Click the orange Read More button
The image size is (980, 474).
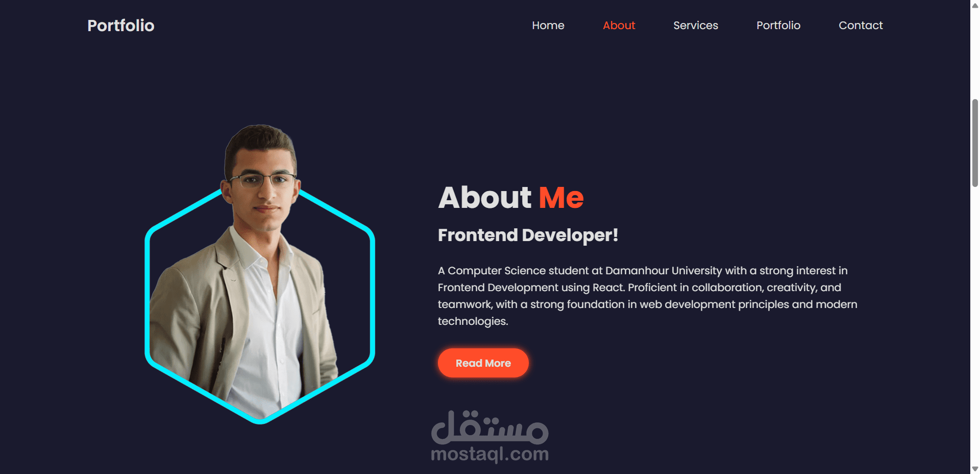[483, 363]
